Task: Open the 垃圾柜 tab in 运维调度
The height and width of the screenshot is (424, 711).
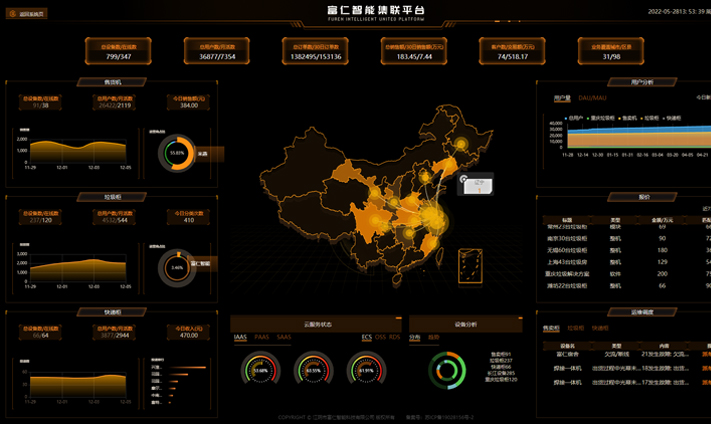Action: coord(576,327)
